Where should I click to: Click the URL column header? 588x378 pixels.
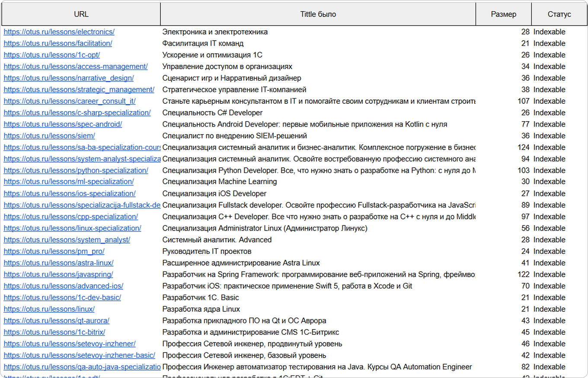click(81, 14)
